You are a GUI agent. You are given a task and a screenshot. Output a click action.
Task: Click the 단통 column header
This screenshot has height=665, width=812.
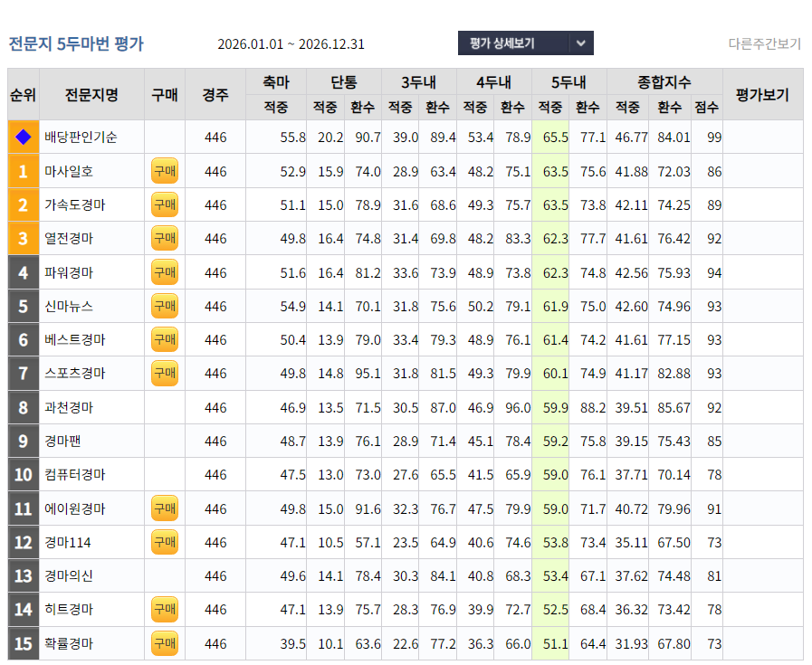click(344, 81)
